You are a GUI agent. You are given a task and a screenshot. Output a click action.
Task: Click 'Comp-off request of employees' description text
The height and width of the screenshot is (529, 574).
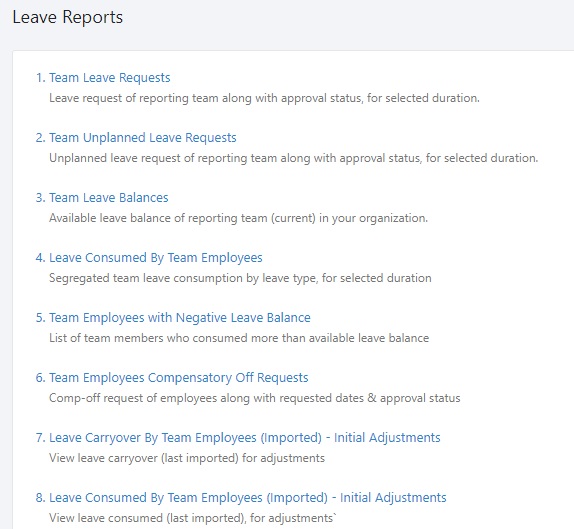pyautogui.click(x=254, y=398)
